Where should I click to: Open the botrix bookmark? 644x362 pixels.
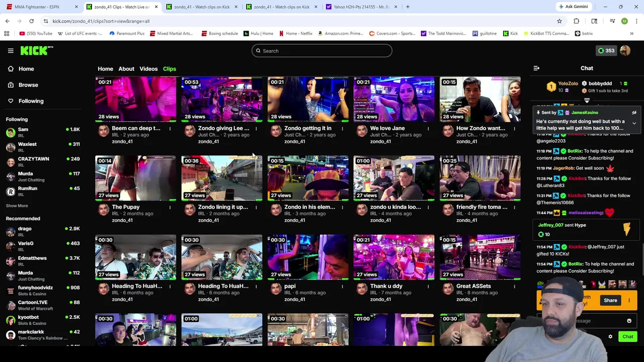tap(584, 34)
